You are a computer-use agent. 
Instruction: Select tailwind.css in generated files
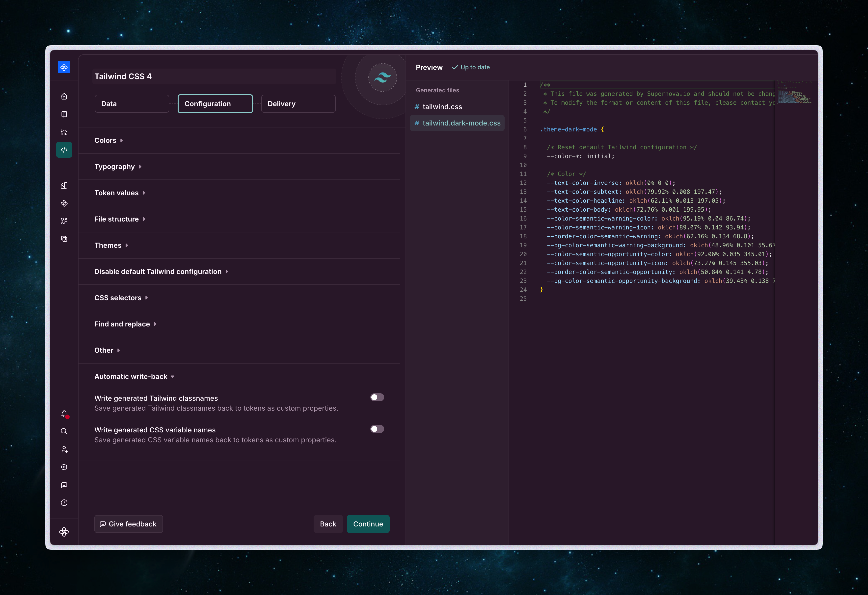(442, 107)
